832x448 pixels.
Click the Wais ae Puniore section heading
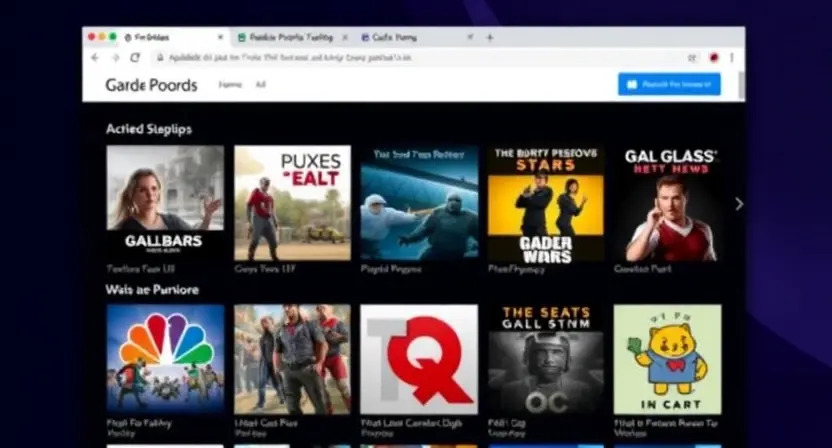152,290
